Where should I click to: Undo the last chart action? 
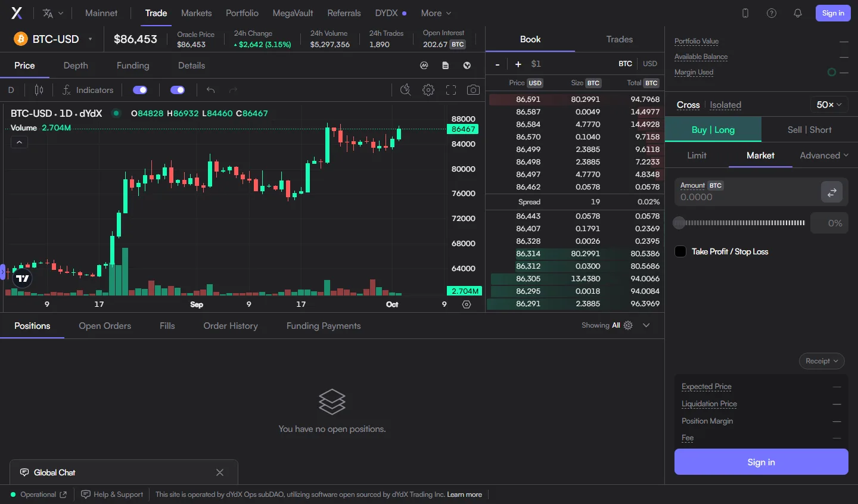pos(210,90)
